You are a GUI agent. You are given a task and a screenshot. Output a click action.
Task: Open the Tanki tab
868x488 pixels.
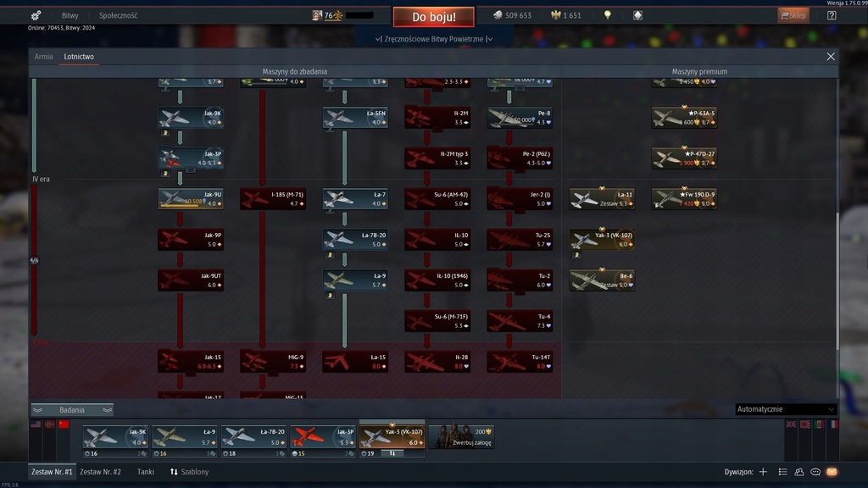coord(146,472)
